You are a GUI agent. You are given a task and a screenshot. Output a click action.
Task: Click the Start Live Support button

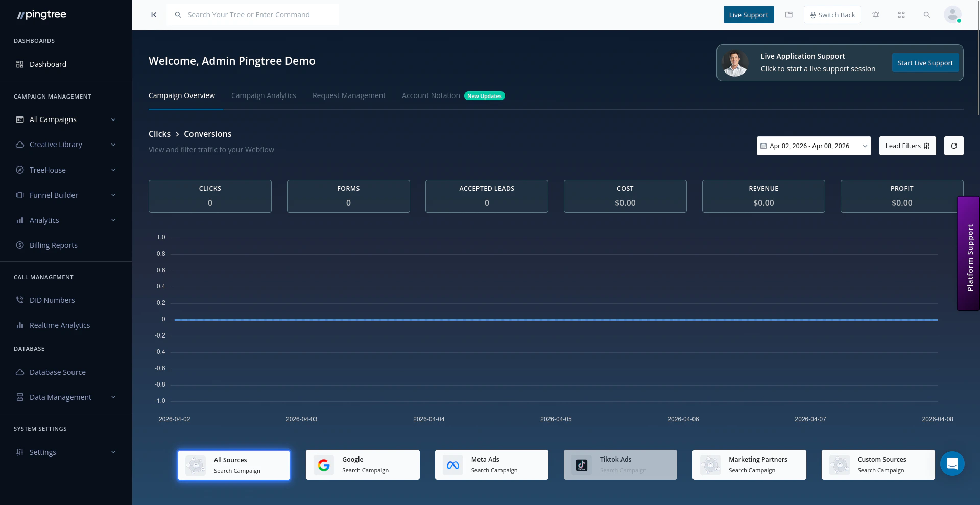click(925, 62)
